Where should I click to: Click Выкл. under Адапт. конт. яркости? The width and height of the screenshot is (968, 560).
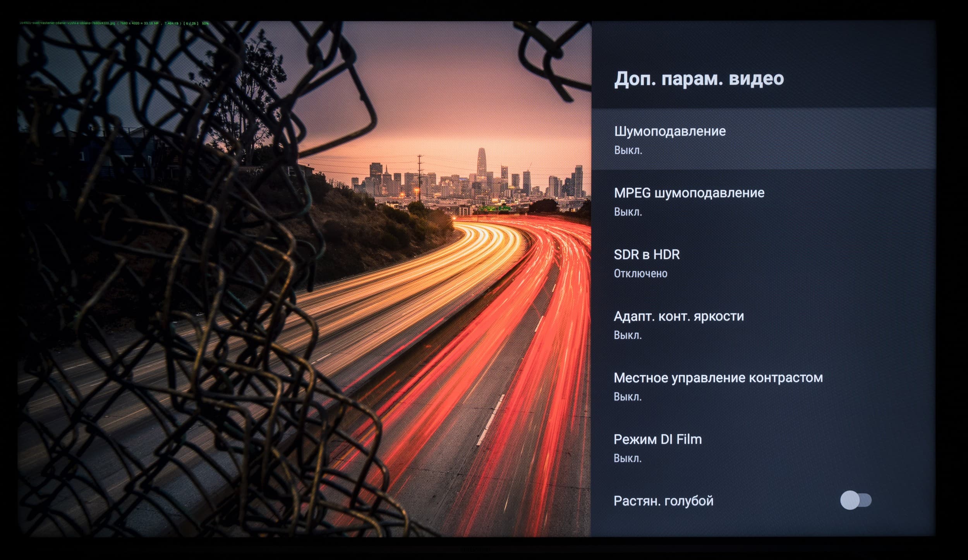coord(627,335)
